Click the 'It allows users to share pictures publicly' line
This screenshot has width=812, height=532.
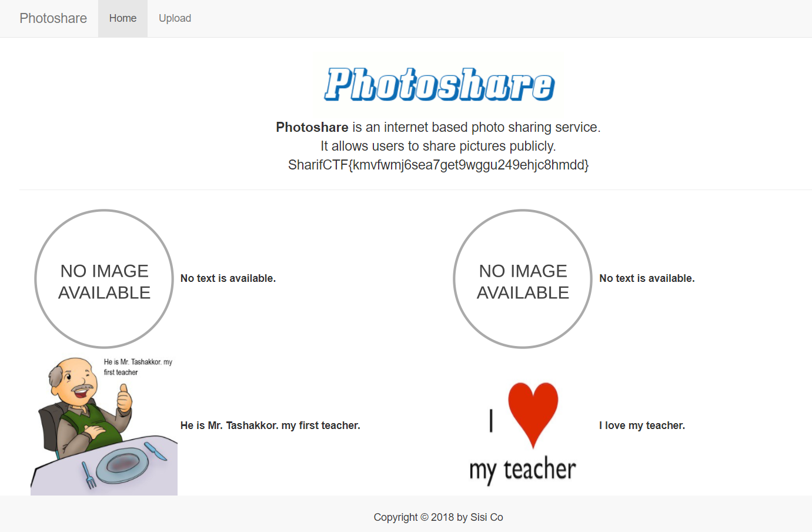tap(438, 146)
